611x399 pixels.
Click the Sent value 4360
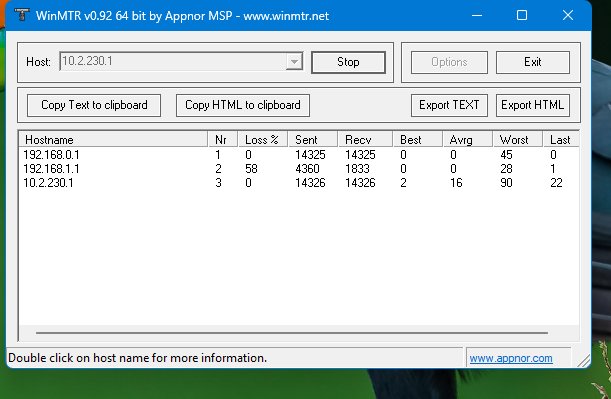[x=307, y=169]
